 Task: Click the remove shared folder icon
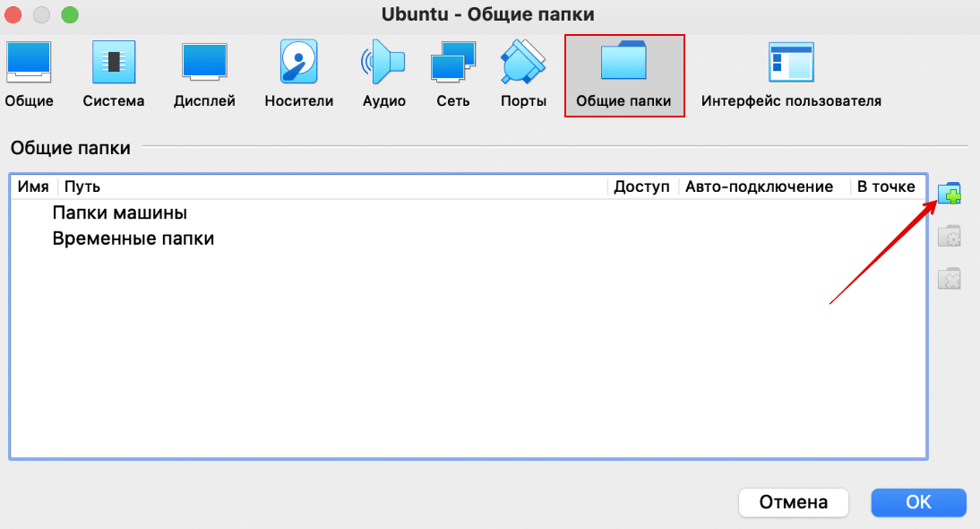[x=949, y=279]
